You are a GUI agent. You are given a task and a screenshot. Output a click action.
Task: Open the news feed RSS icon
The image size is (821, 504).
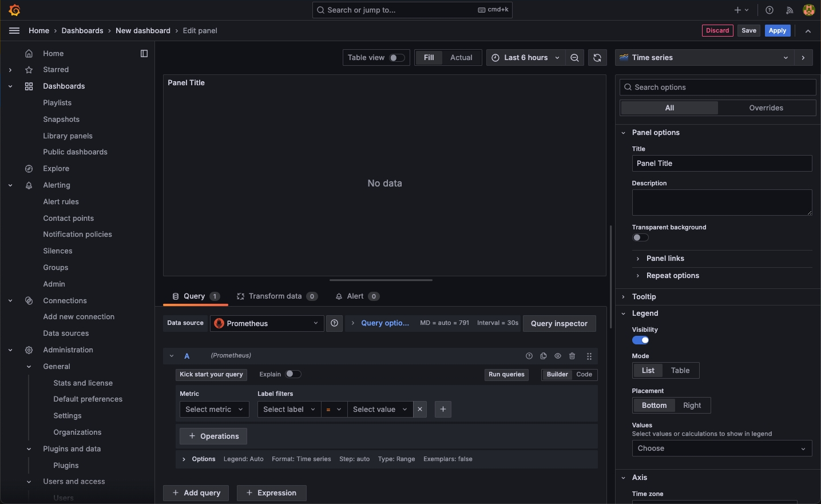pos(789,10)
